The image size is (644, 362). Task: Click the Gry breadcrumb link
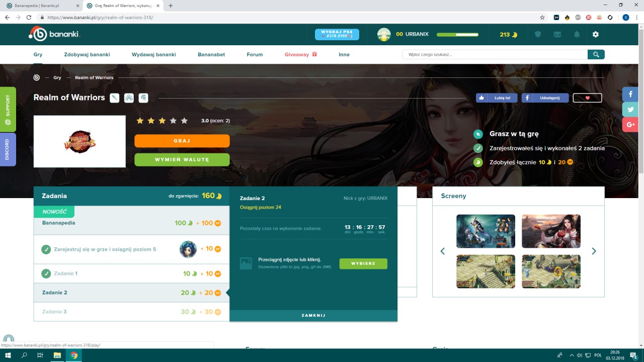(x=57, y=77)
